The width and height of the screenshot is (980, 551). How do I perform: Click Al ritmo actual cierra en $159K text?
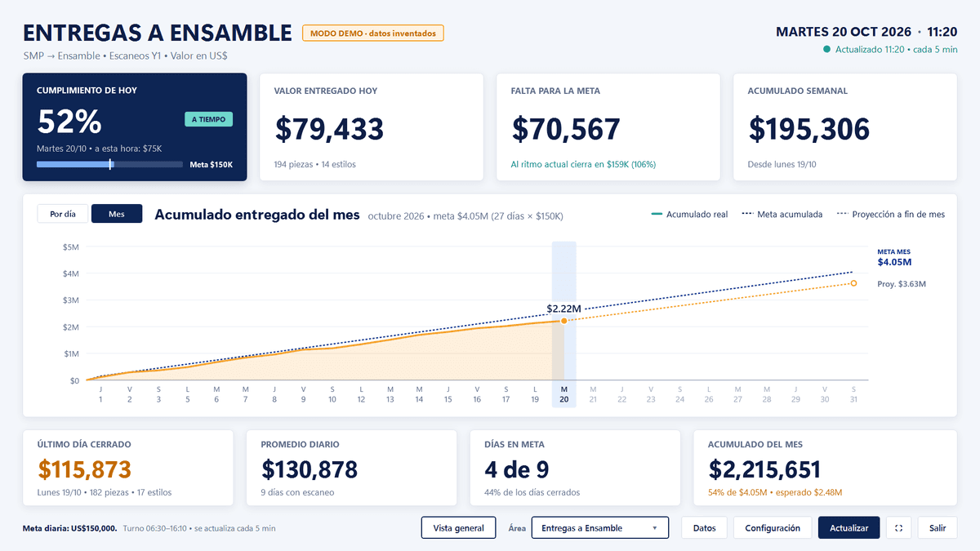tap(584, 164)
